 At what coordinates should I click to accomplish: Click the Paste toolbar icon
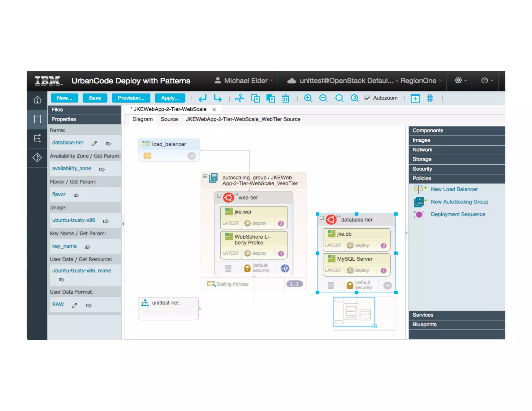270,98
